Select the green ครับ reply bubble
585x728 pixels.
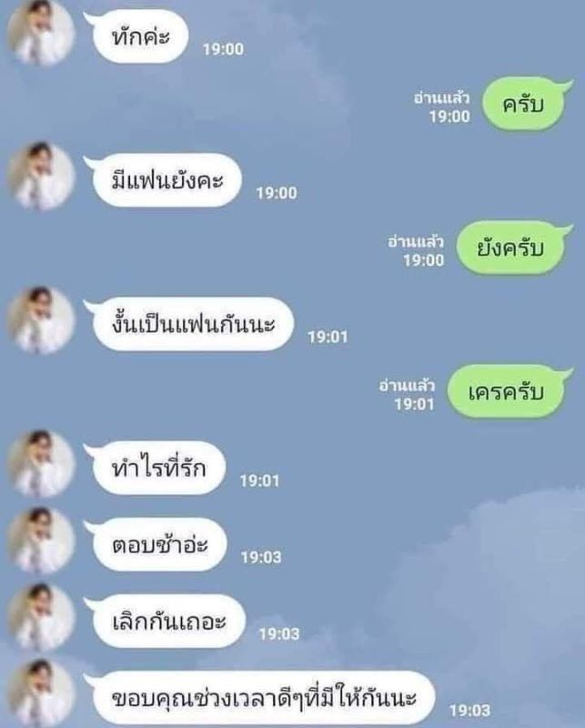tap(524, 104)
